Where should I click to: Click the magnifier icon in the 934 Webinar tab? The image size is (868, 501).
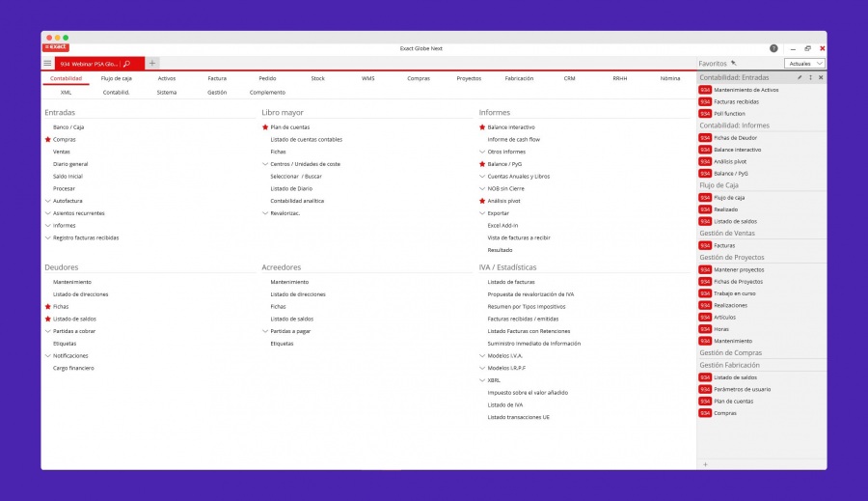coord(126,64)
